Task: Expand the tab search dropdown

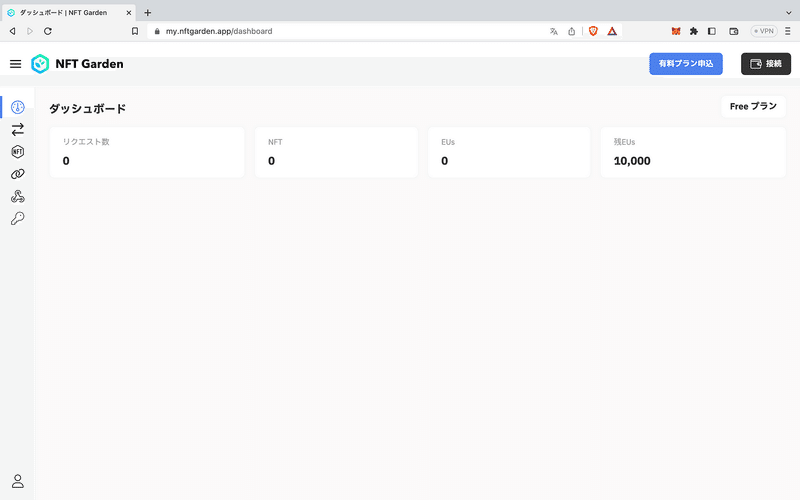Action: click(x=788, y=13)
